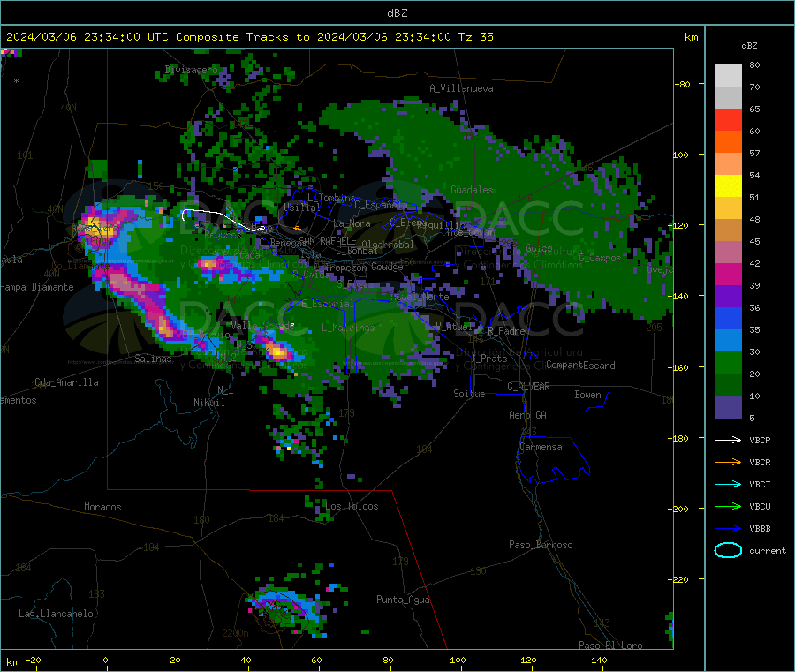Click the small orange marker near SAN_RAFAEL
The height and width of the screenshot is (672, 795).
(x=297, y=229)
